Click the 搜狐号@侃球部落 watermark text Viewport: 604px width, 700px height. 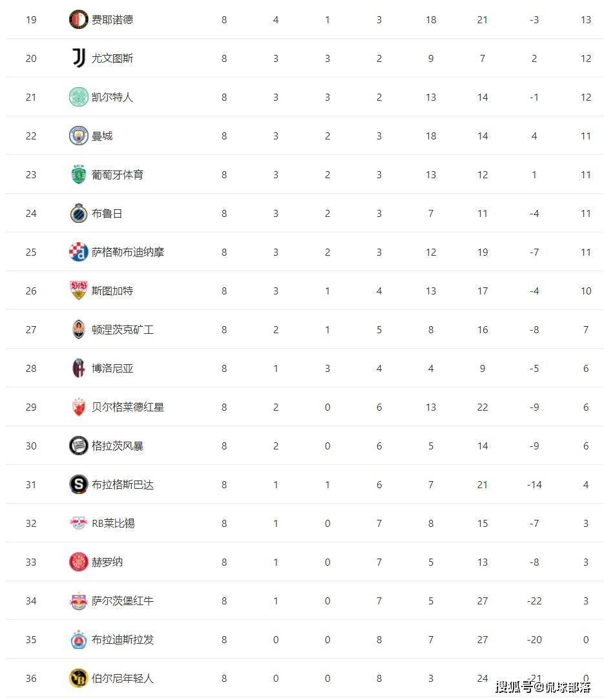pos(543,686)
